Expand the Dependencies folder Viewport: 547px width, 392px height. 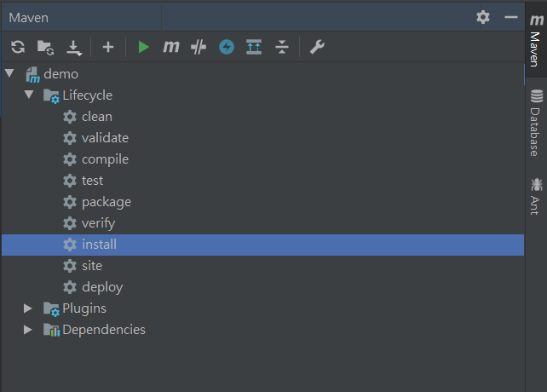point(28,330)
